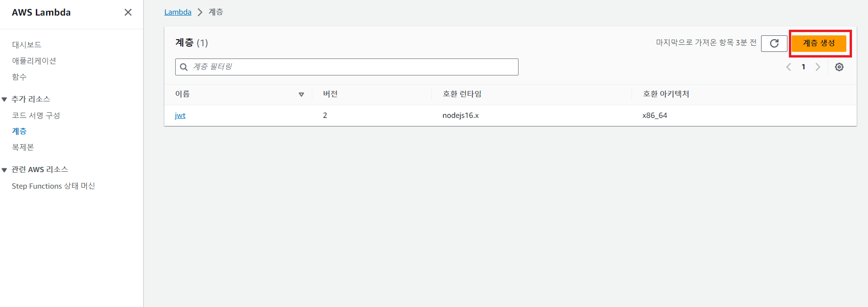Select page number 1
This screenshot has width=868, height=307.
[x=803, y=67]
